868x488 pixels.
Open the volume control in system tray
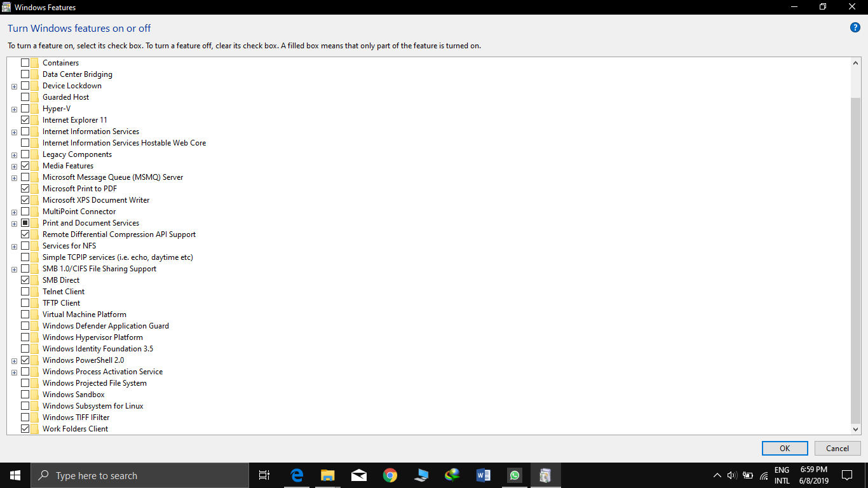pos(732,475)
